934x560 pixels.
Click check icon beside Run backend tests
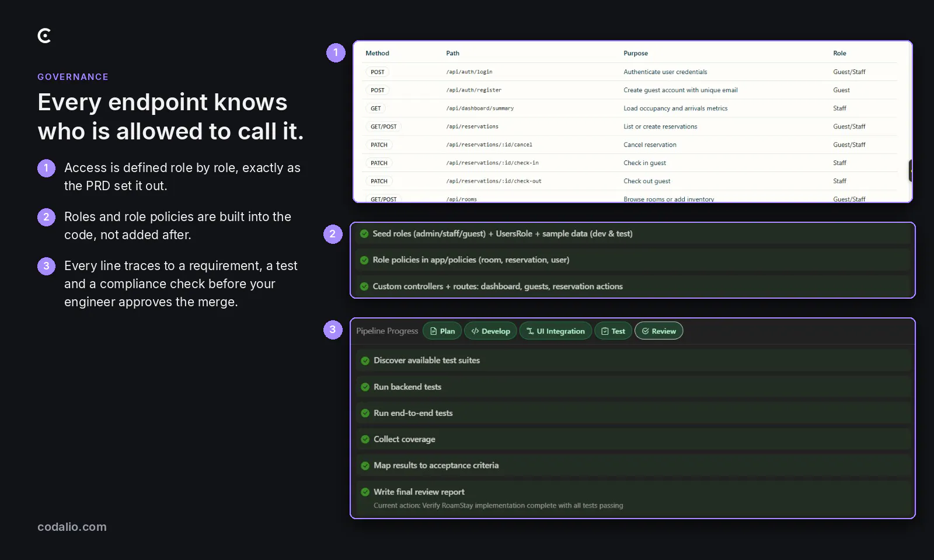(x=365, y=387)
